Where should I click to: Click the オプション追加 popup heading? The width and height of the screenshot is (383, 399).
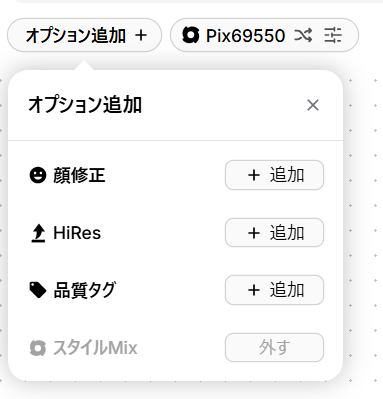coord(85,105)
